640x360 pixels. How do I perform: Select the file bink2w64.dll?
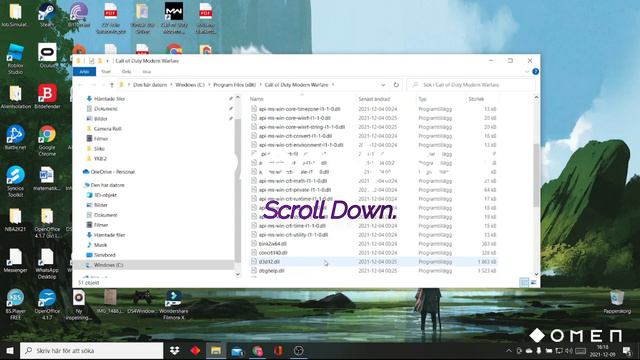pos(273,244)
